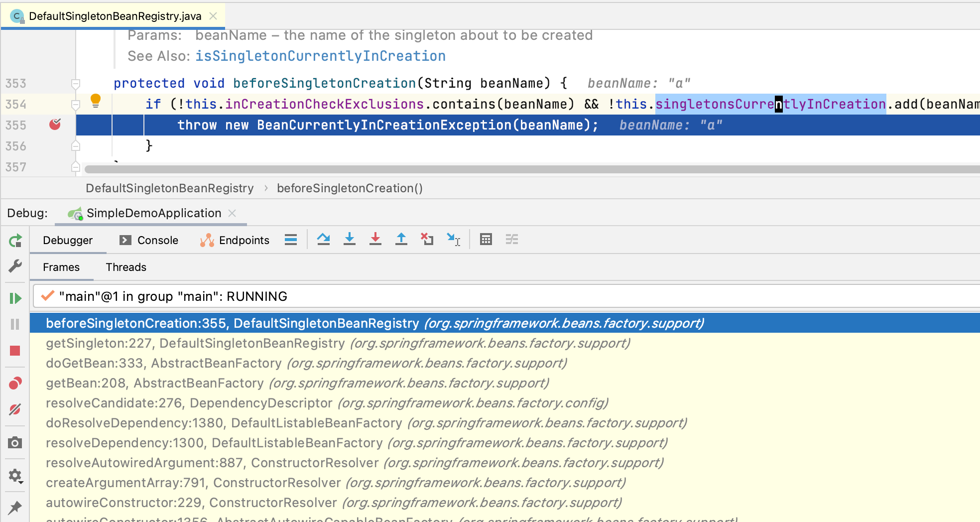Toggle the breakpoint on line 355
This screenshot has height=522, width=980.
click(x=55, y=125)
